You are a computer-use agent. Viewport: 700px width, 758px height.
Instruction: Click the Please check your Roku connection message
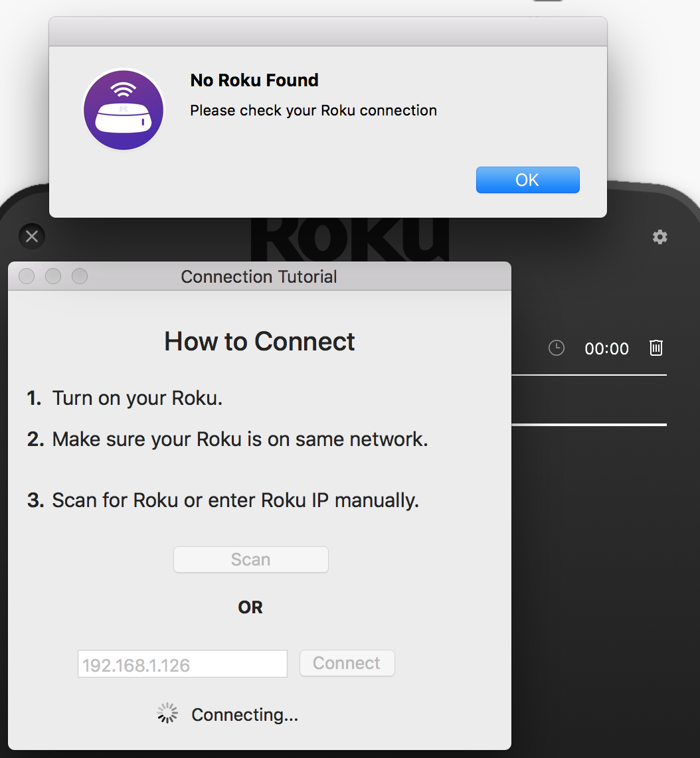313,110
